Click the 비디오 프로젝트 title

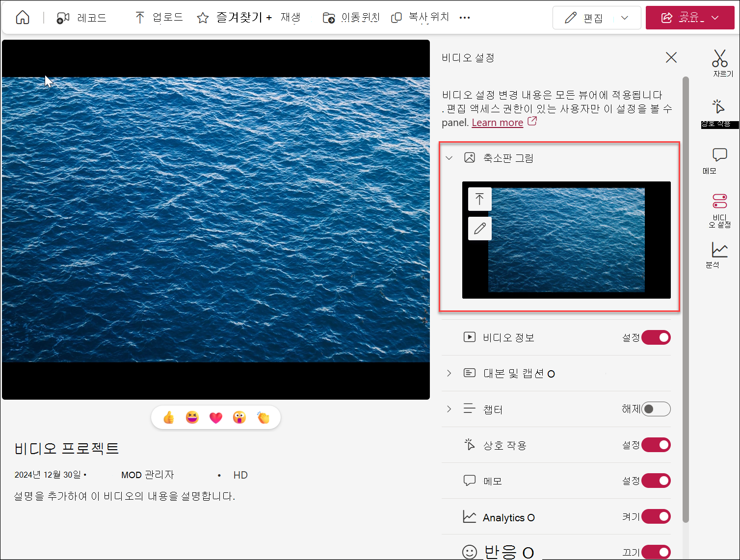pos(67,448)
